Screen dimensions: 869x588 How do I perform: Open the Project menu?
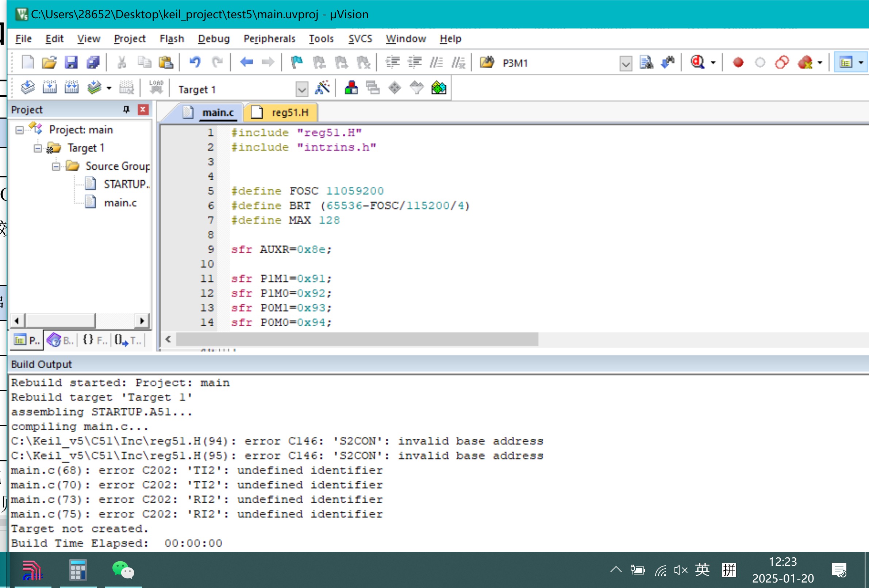tap(130, 39)
